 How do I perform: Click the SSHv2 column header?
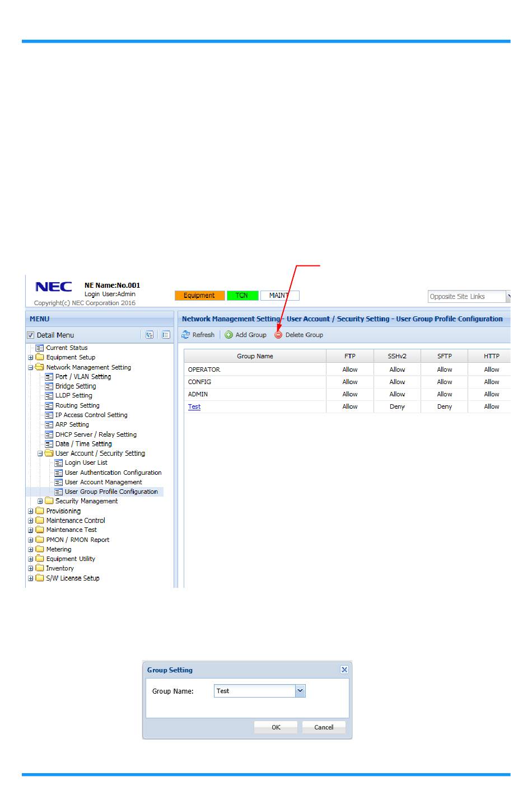tap(397, 356)
